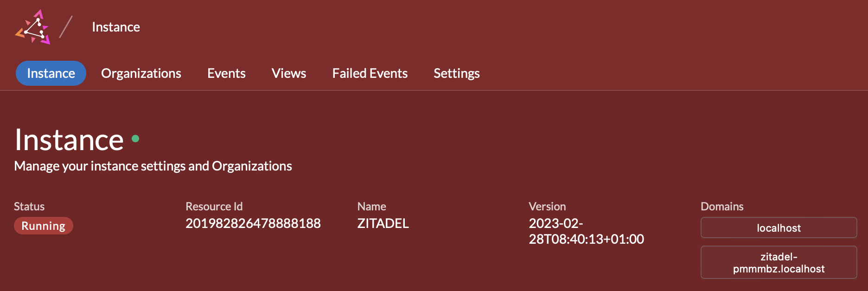The width and height of the screenshot is (868, 291).
Task: Click the large Instance page heading
Action: [x=69, y=140]
